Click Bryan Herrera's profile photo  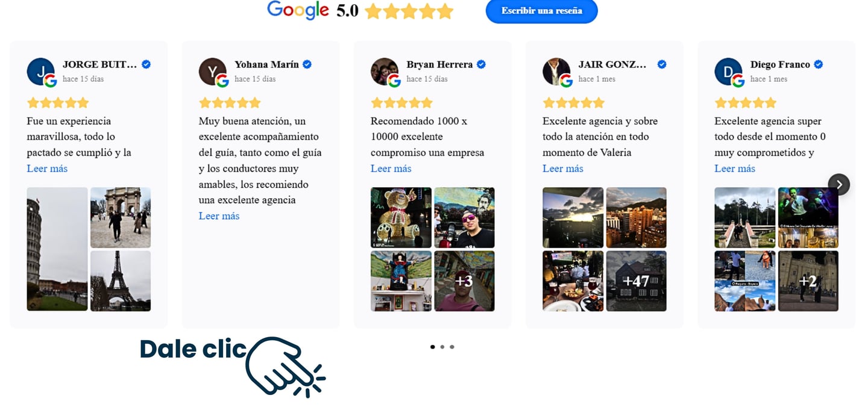pos(385,72)
